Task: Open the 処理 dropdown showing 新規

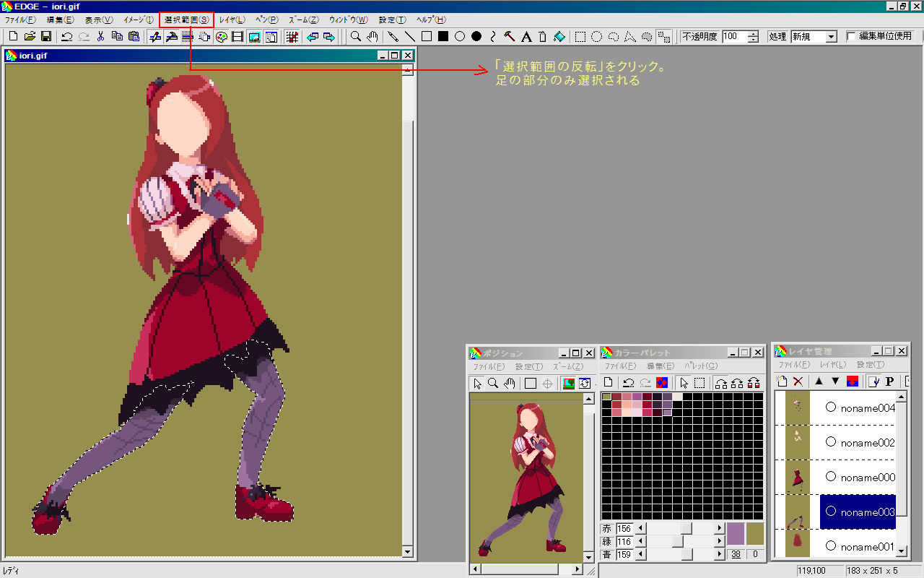Action: 831,36
